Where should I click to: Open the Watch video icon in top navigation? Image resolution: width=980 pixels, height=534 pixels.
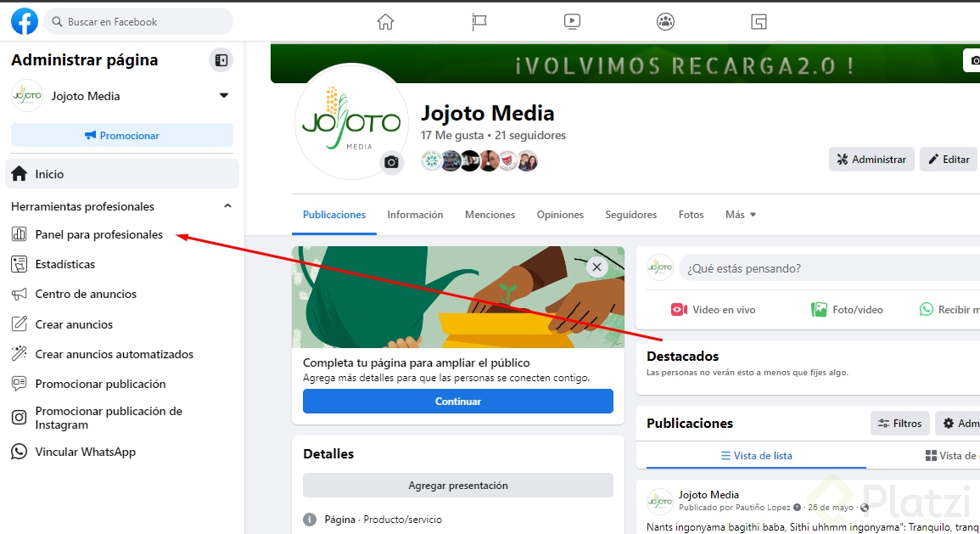[572, 22]
